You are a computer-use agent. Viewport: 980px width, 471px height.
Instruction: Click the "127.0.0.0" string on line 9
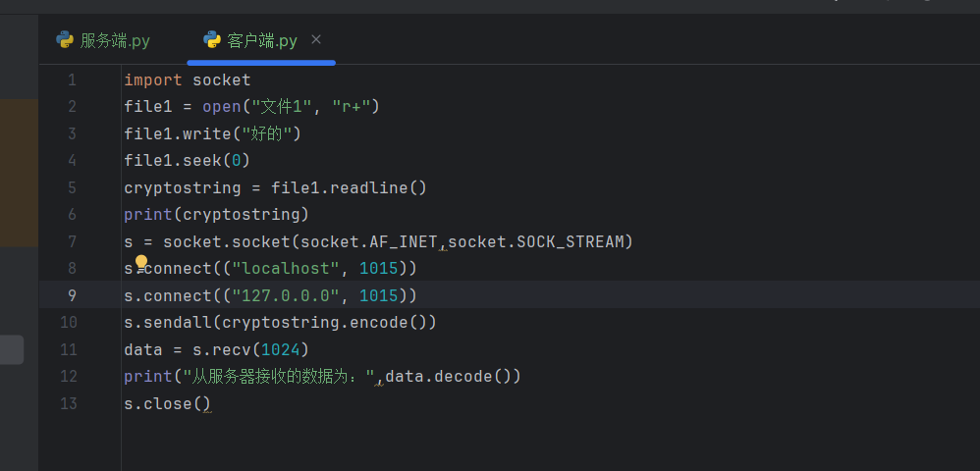pyautogui.click(x=286, y=295)
